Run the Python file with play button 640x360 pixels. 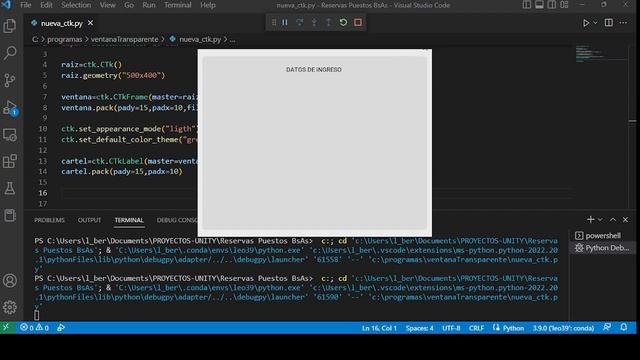[x=586, y=23]
